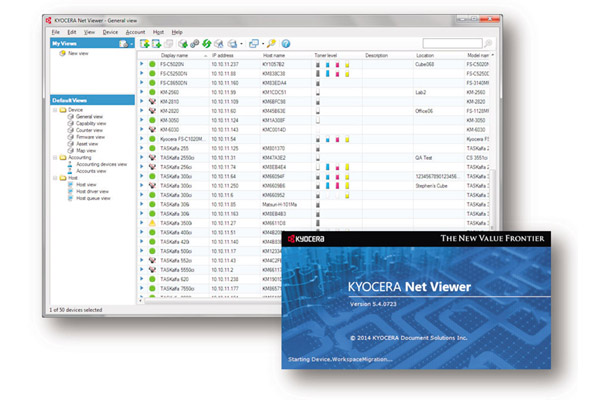Click the yellow key search toolbar icon

[271, 44]
